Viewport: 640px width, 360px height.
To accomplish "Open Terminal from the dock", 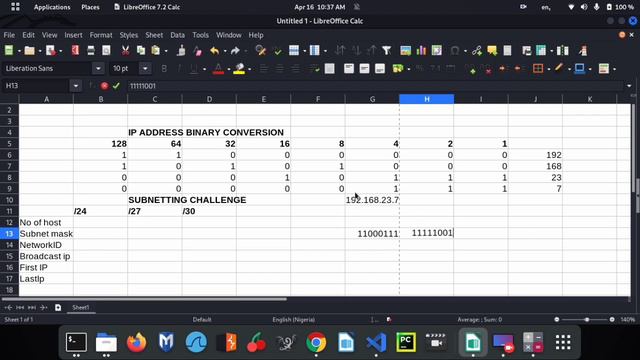I will click(76, 342).
